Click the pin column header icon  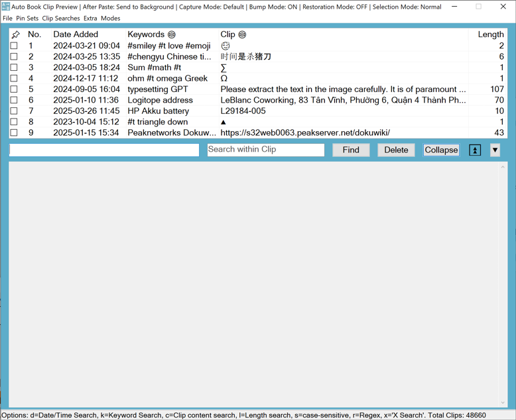tap(15, 34)
